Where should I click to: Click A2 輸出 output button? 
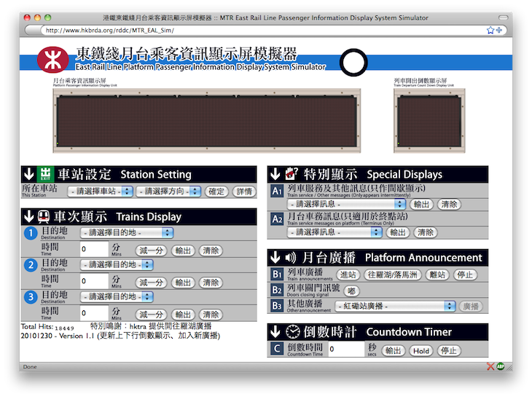(398, 232)
